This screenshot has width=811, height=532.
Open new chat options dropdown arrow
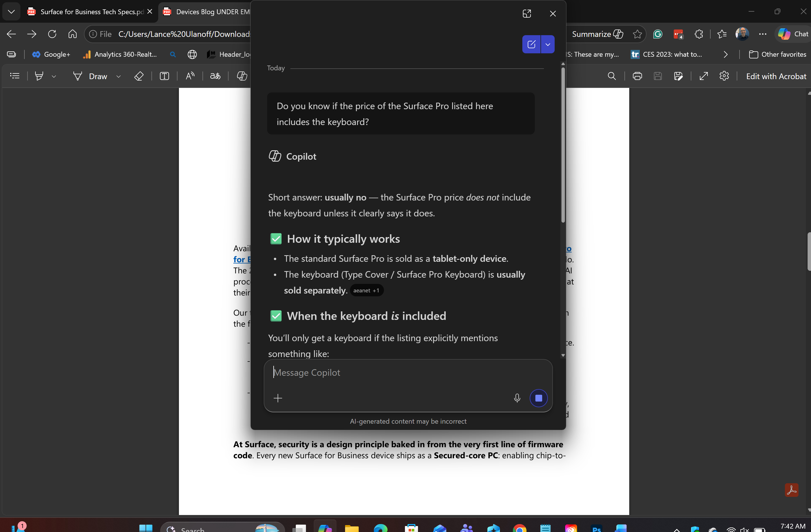click(548, 44)
